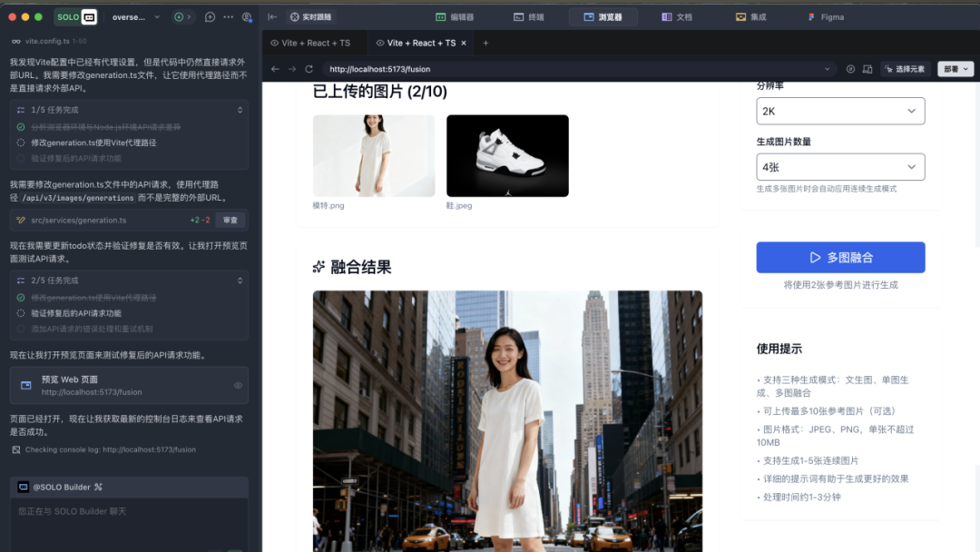980x552 pixels.
Task: Switch to the 编辑器 editor tab
Action: point(455,17)
